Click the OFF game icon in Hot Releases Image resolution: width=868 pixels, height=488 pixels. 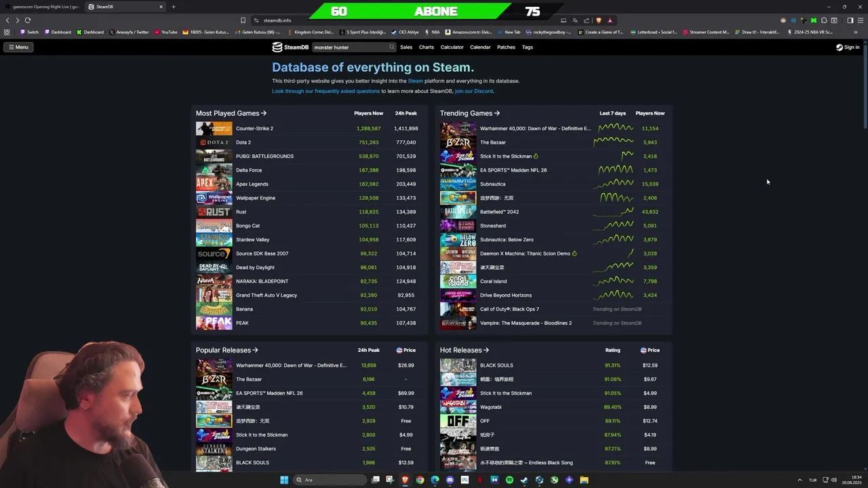[458, 421]
